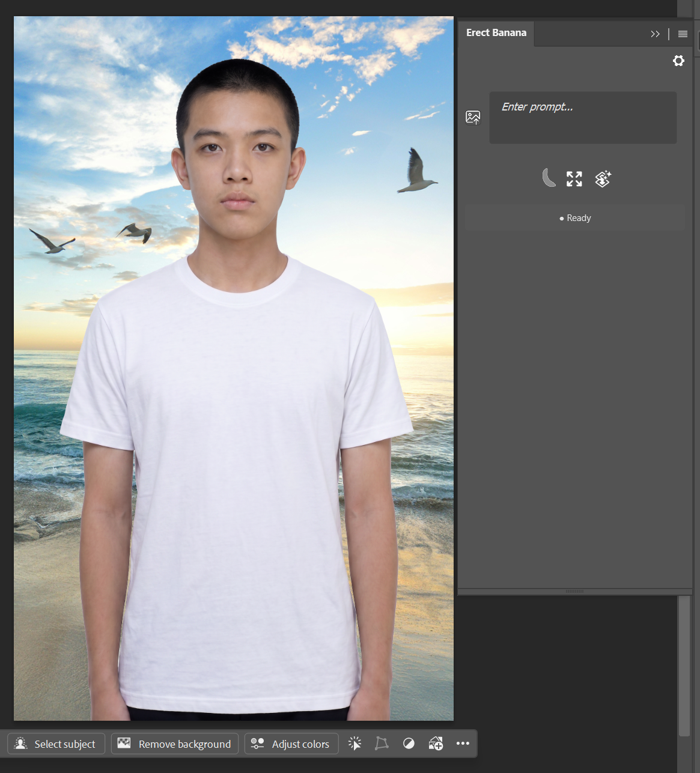Click the upload image icon beside prompt
700x773 pixels.
pyautogui.click(x=473, y=117)
